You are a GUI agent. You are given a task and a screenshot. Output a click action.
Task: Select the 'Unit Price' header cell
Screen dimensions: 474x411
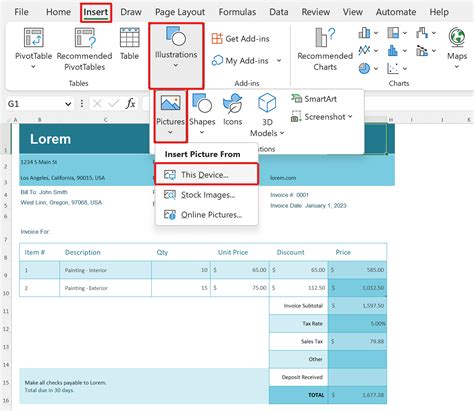pos(240,252)
